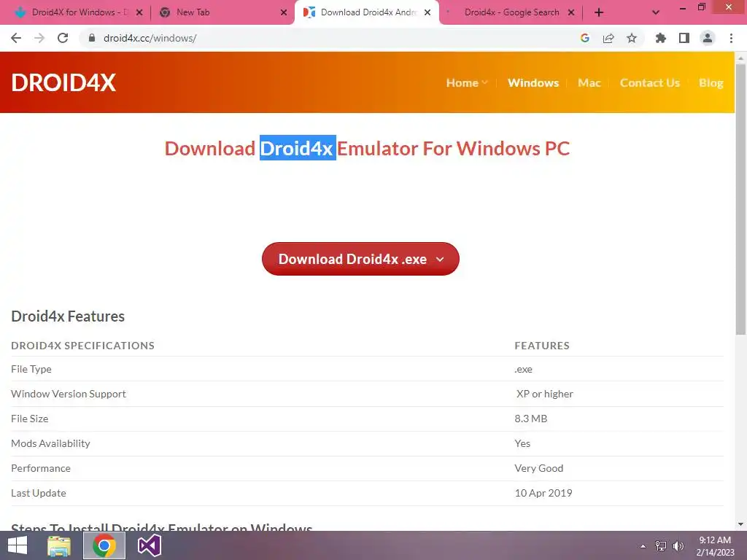Click the '.exe' value cell
This screenshot has height=560, width=747.
pyautogui.click(x=524, y=369)
